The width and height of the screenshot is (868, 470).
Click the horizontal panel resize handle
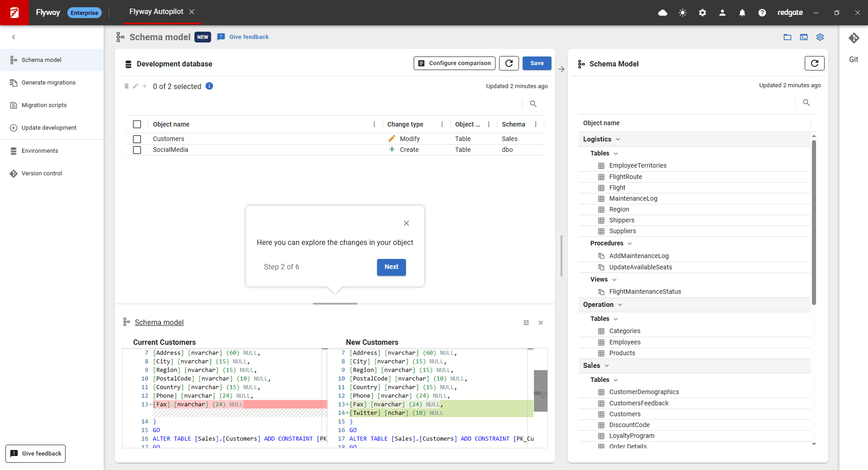point(335,304)
